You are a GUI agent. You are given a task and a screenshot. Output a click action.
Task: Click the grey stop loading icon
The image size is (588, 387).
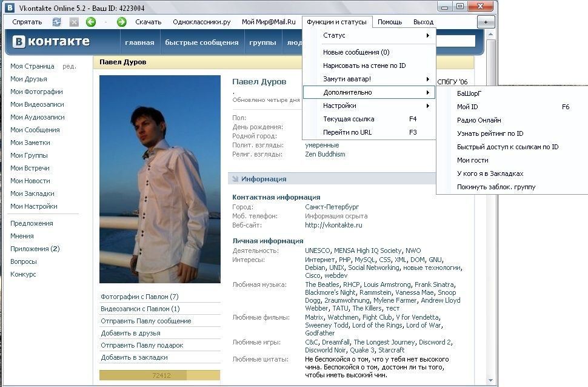point(74,22)
